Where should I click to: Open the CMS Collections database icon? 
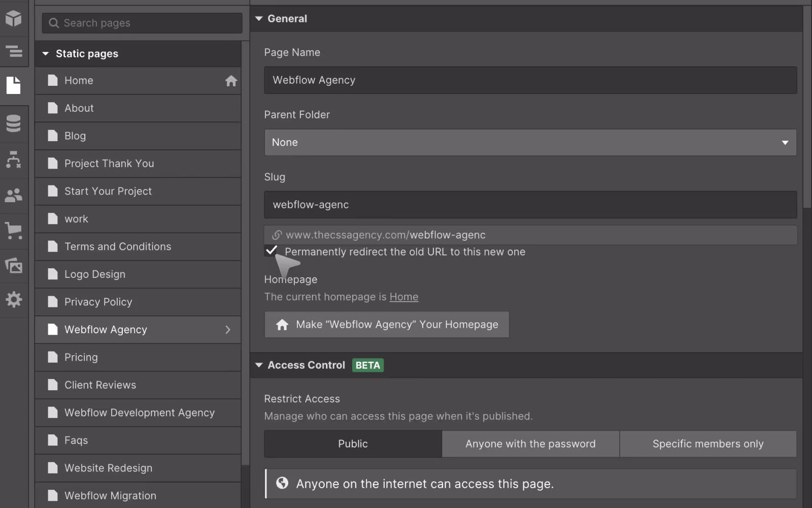coord(14,123)
